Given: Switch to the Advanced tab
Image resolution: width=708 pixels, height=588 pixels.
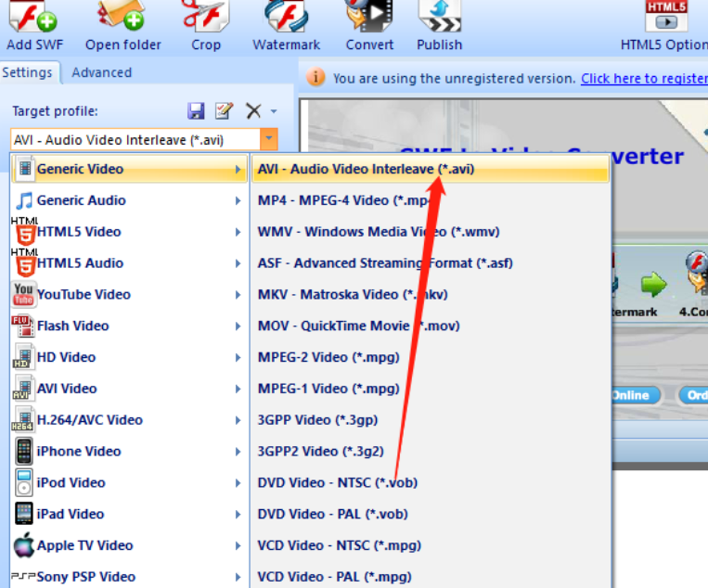Looking at the screenshot, I should pos(101,72).
